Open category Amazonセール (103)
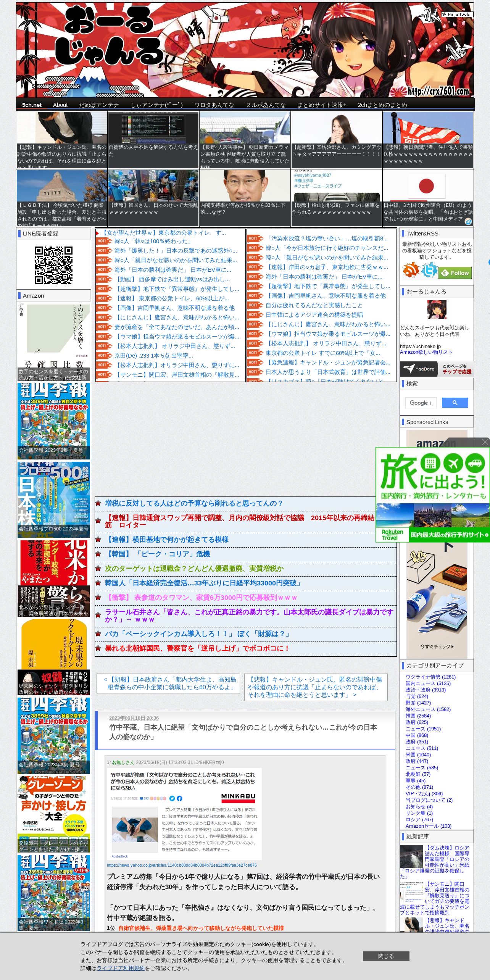The width and height of the screenshot is (490, 980). (x=428, y=826)
